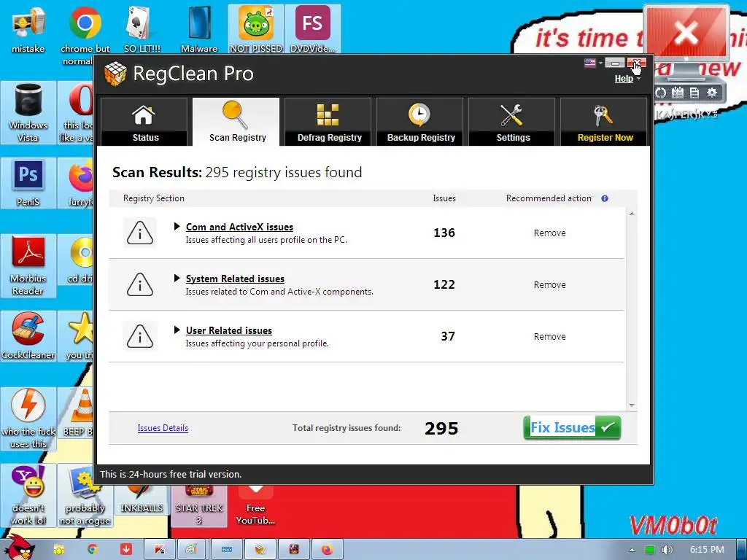Click the Kaspersky gadget schedule icon

(678, 93)
